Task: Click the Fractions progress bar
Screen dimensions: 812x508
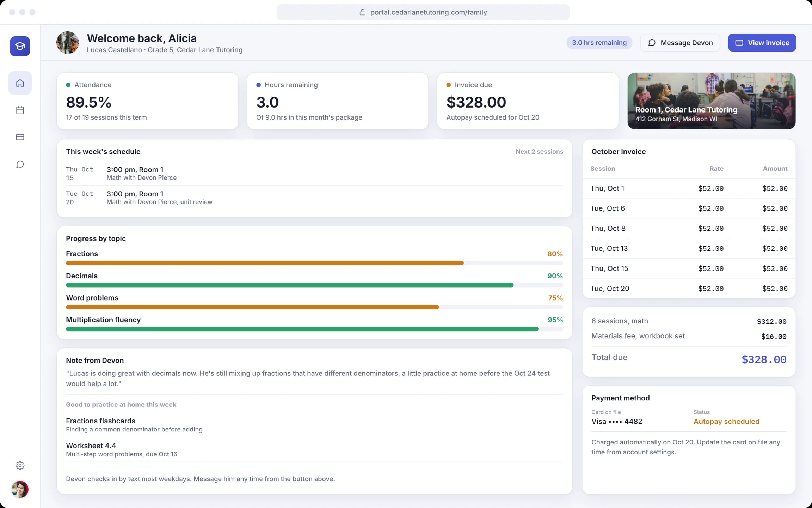Action: click(314, 263)
